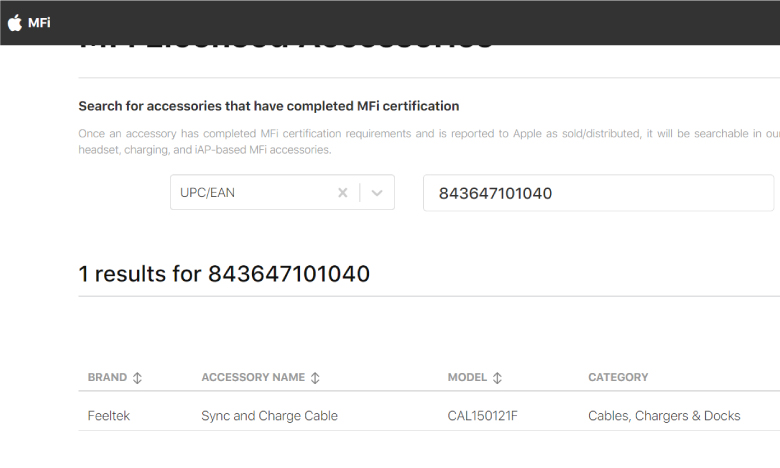Click the 'Search for accessories' section heading
780x468 pixels.
(x=269, y=106)
